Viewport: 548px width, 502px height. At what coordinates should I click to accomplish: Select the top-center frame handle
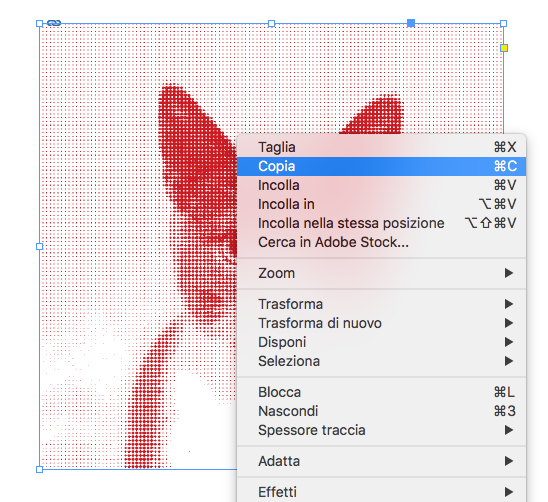point(271,23)
